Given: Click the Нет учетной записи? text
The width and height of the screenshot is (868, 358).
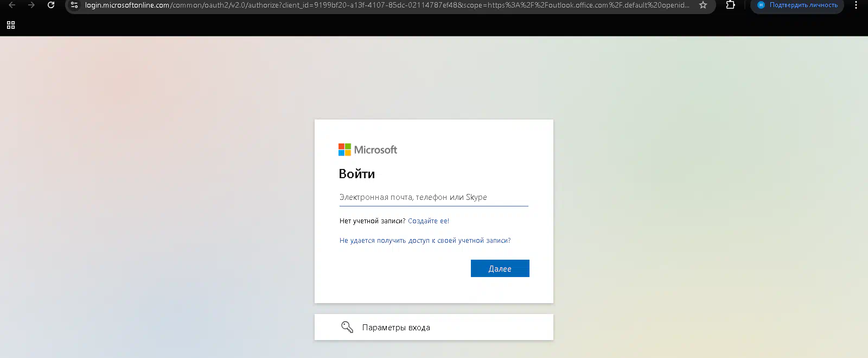Looking at the screenshot, I should [373, 221].
